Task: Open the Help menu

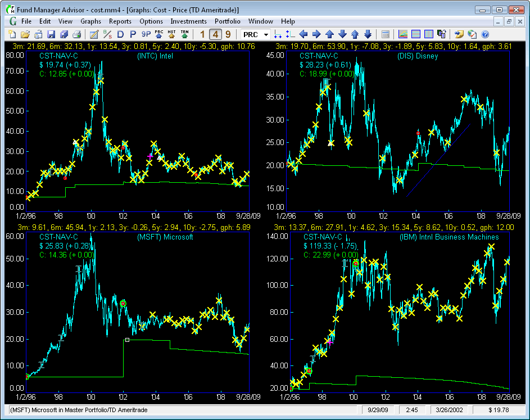Action: coord(288,21)
